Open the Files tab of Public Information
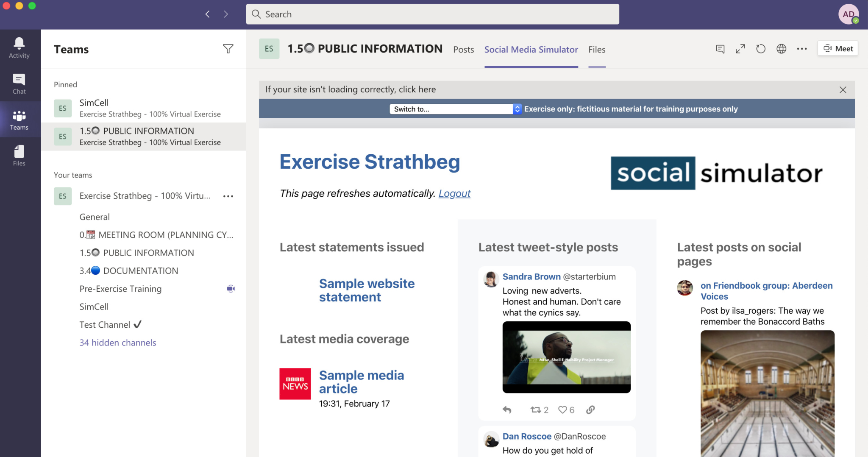 596,49
